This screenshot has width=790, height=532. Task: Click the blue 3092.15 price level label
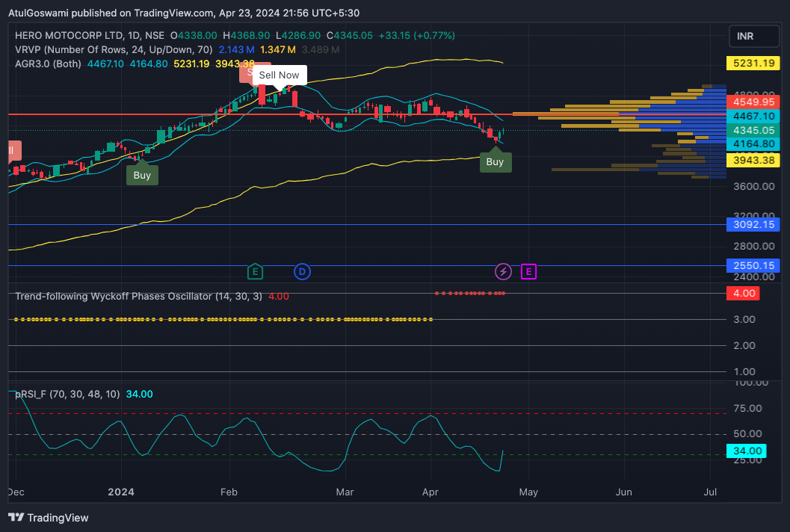coord(753,224)
